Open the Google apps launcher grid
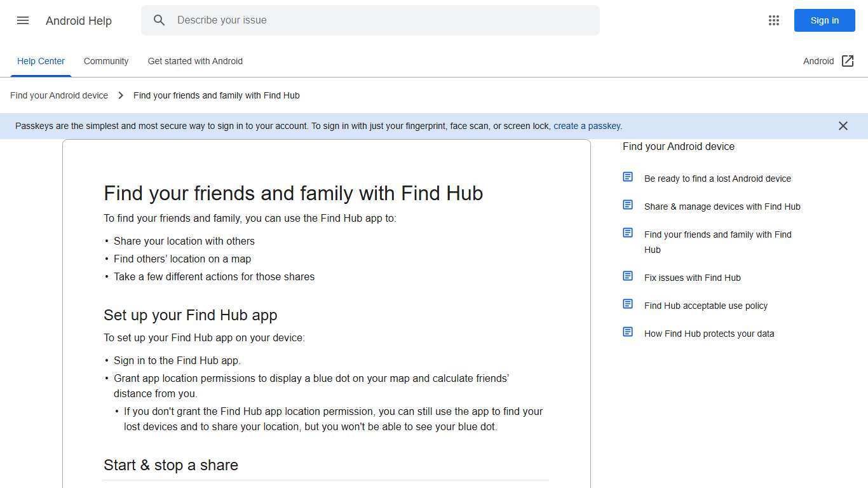This screenshot has height=488, width=868. [x=774, y=20]
